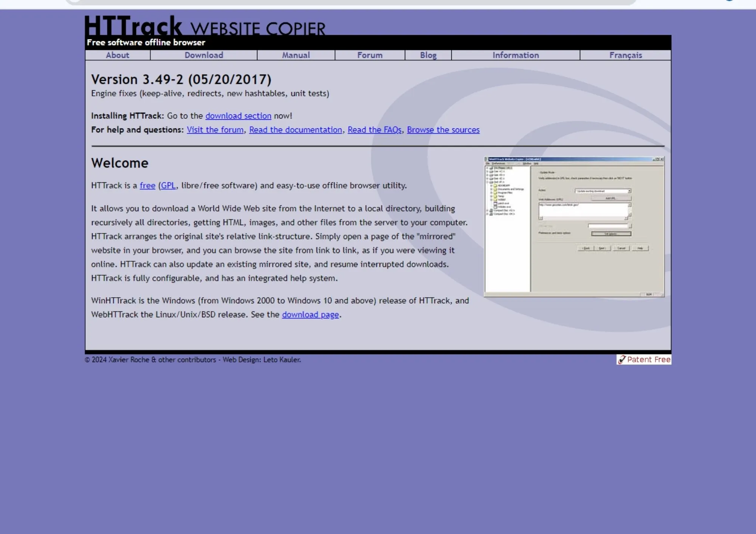The height and width of the screenshot is (534, 756).
Task: Click the About navigation tab
Action: [x=118, y=54]
